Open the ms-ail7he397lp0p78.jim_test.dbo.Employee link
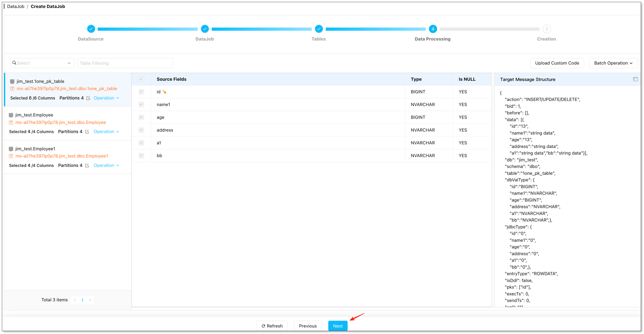Screen dimensions: 644x334 pos(61,123)
